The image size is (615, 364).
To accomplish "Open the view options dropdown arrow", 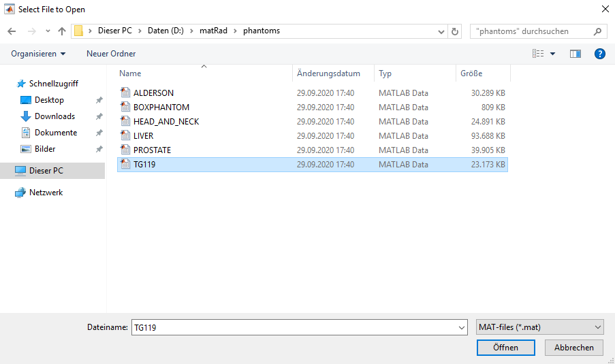I will 552,54.
